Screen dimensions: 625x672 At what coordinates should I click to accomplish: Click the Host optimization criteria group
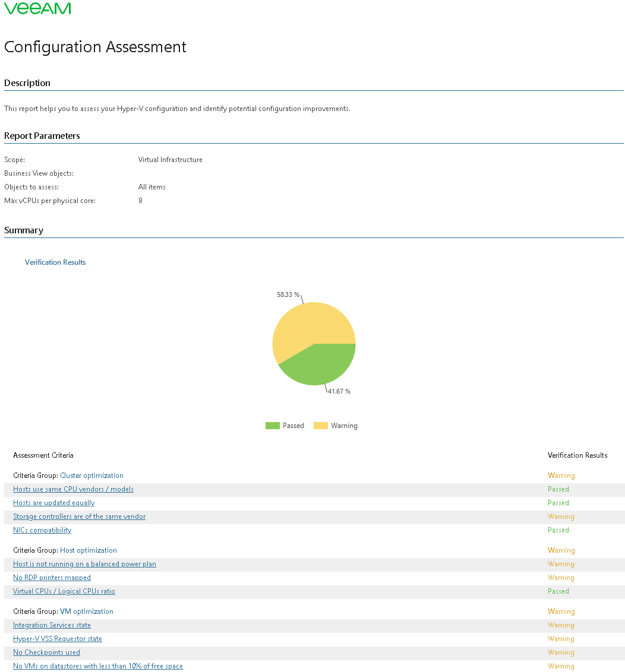click(89, 550)
